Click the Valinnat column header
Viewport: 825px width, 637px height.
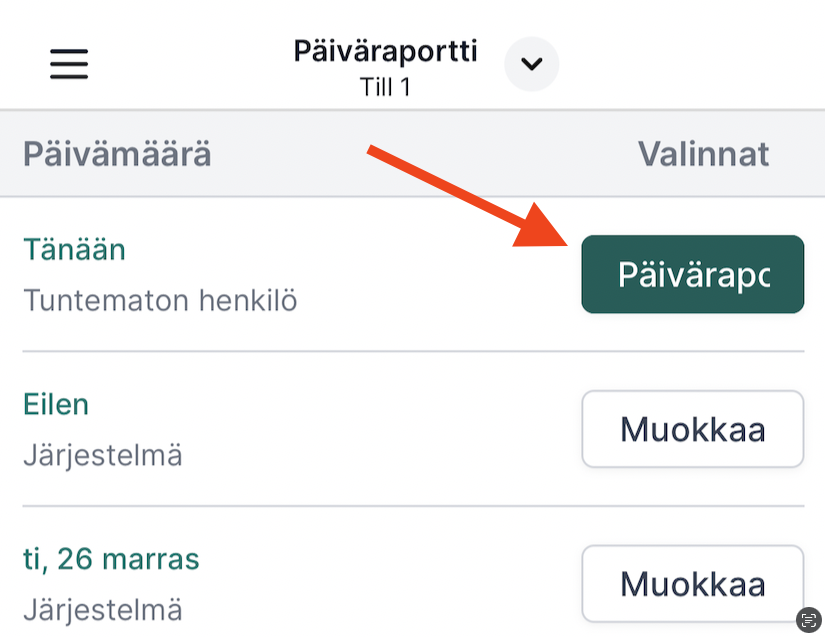703,154
